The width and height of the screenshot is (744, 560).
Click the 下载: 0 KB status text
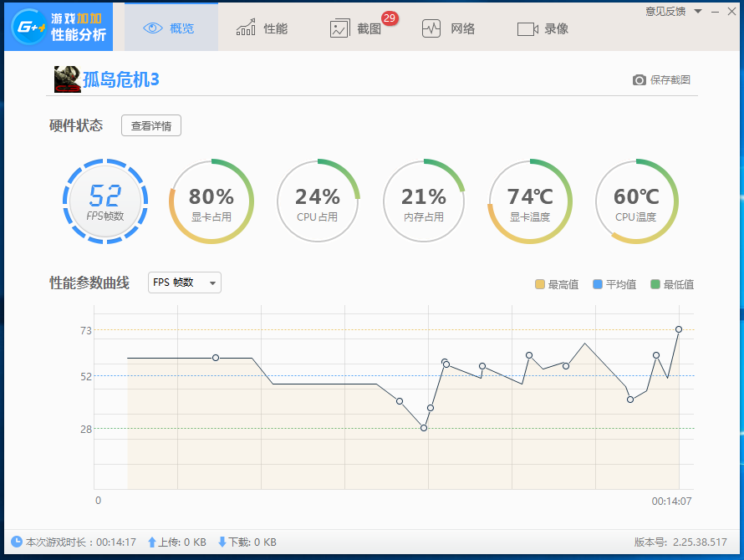[x=252, y=542]
